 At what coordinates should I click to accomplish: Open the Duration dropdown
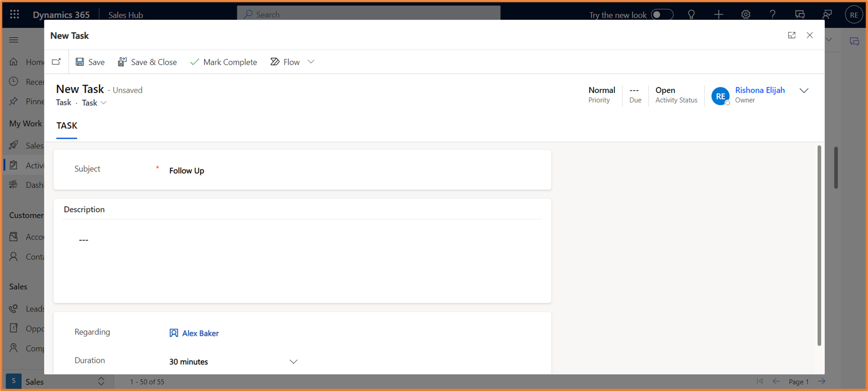(293, 362)
